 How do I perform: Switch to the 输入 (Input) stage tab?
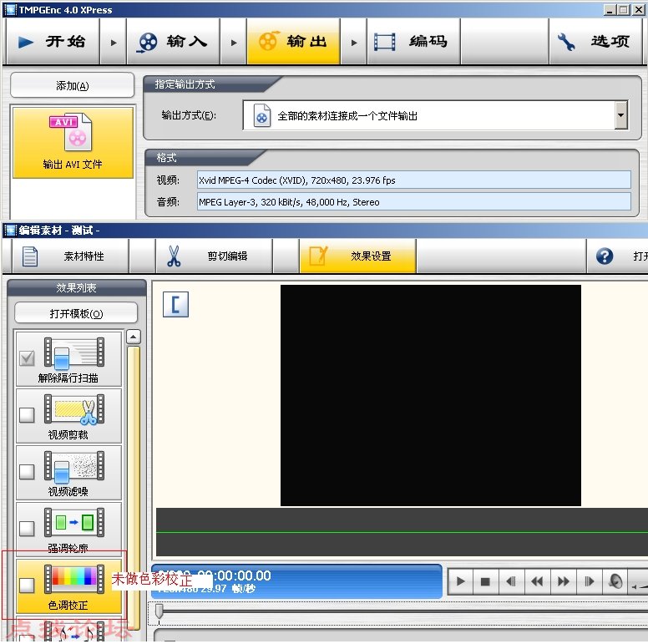point(173,41)
